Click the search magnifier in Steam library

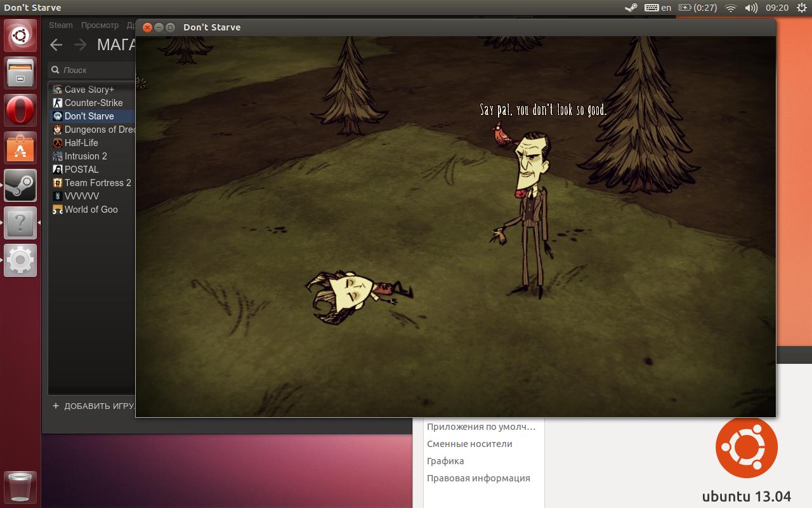tap(55, 70)
